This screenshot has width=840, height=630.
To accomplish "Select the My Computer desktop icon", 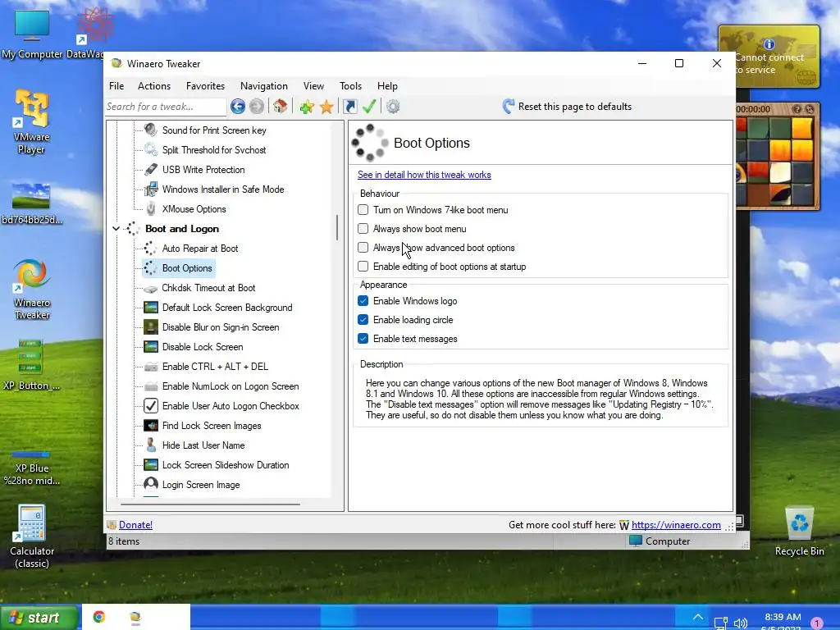I will 32,33.
